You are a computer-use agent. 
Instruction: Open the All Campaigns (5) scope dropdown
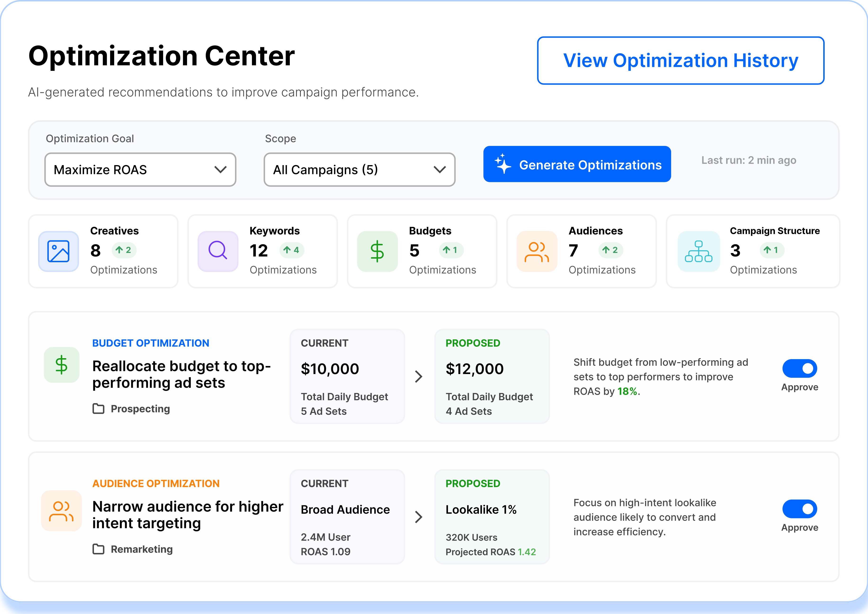click(x=359, y=169)
